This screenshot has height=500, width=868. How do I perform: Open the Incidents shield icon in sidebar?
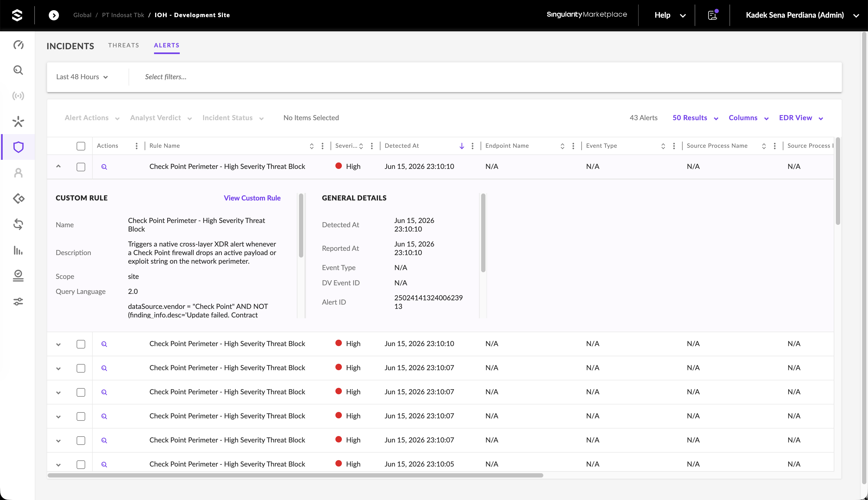[18, 147]
